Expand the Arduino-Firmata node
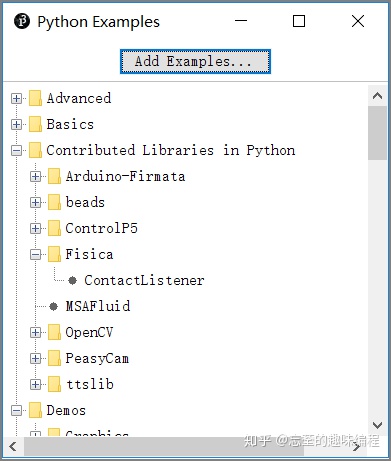 [35, 177]
